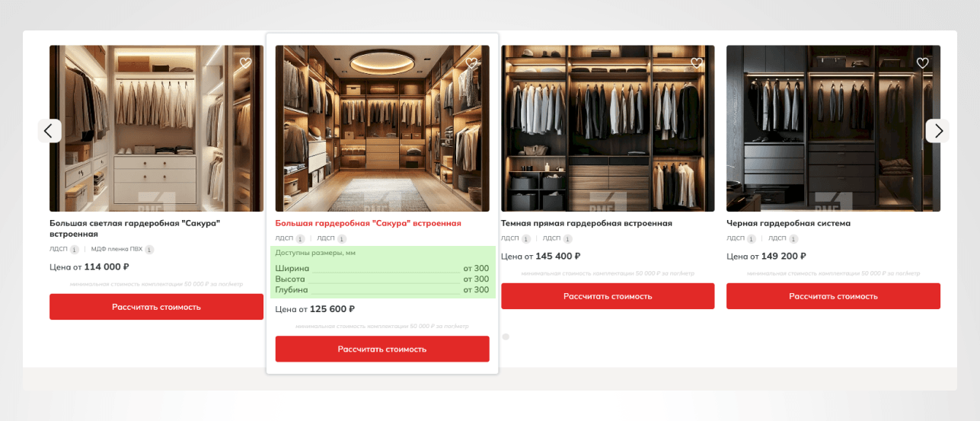The height and width of the screenshot is (421, 980).
Task: Click Рассчитать стоимость for the dark straight wardrobe
Action: tap(608, 296)
